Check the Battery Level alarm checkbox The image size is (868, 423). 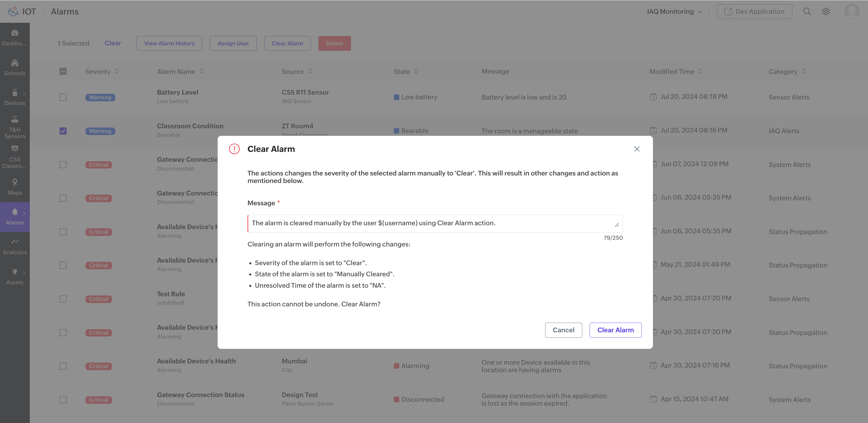pyautogui.click(x=63, y=97)
